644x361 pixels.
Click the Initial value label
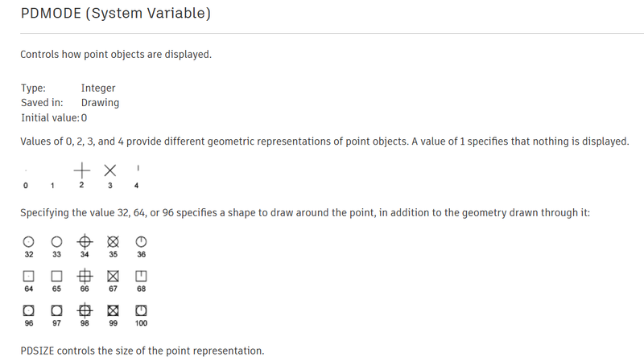[x=50, y=117]
